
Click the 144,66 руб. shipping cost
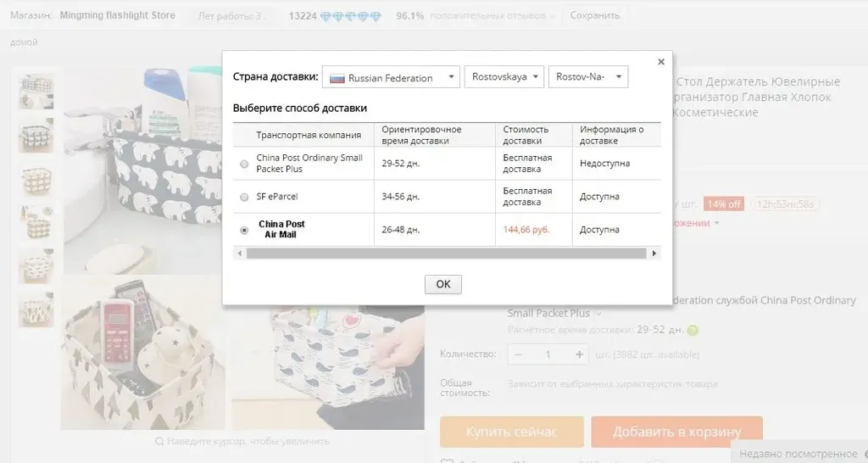(x=526, y=229)
